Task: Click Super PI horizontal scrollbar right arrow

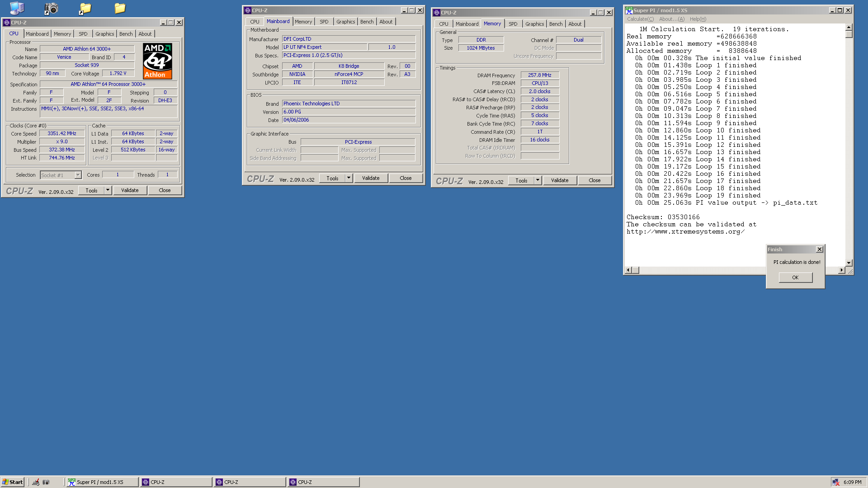Action: [x=841, y=270]
